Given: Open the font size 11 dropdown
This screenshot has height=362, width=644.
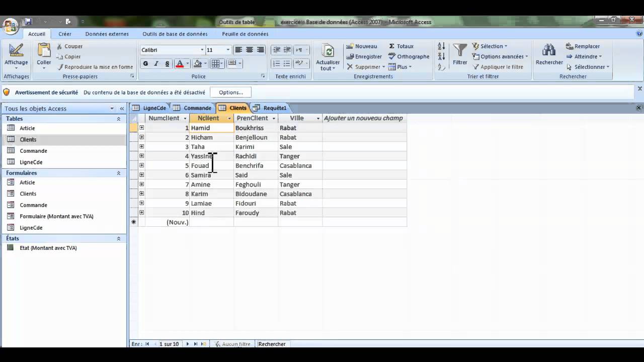Looking at the screenshot, I should [x=228, y=50].
